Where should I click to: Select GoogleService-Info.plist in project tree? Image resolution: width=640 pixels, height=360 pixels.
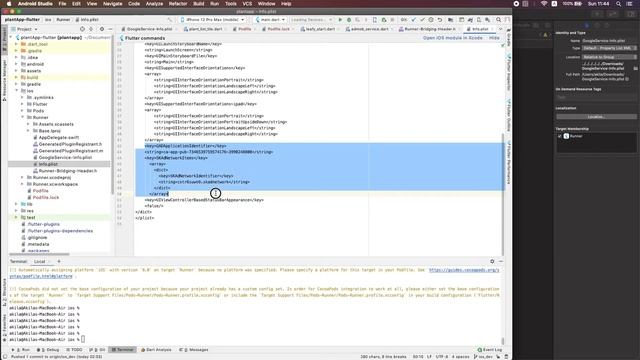click(65, 157)
